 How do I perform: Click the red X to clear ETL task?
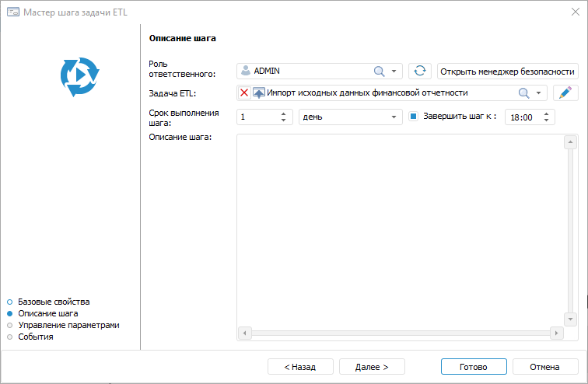pos(244,93)
